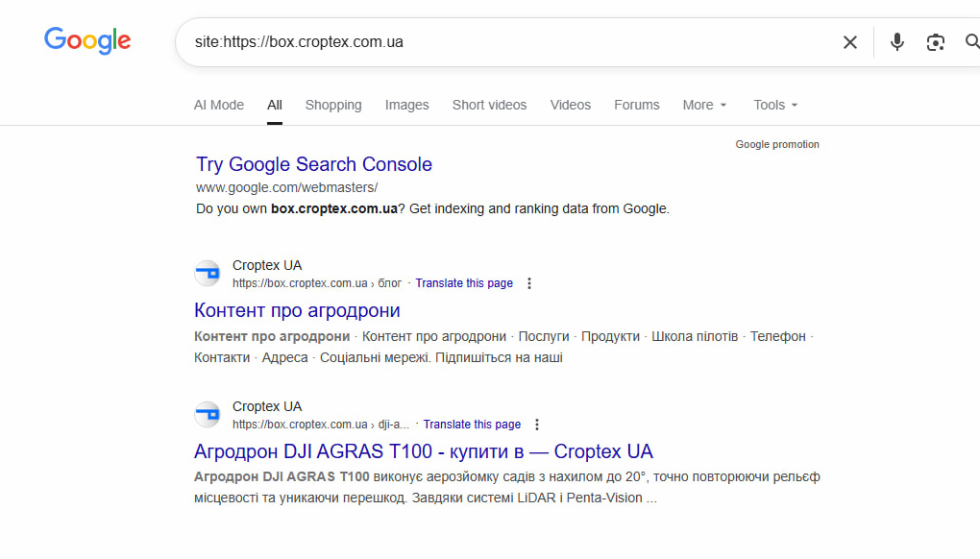Switch to the Images tab

click(406, 105)
